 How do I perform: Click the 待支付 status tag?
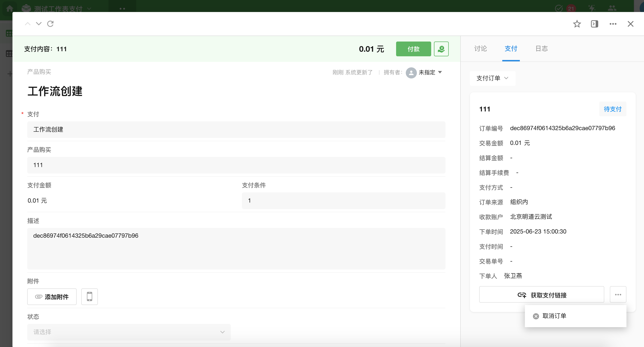pyautogui.click(x=613, y=109)
